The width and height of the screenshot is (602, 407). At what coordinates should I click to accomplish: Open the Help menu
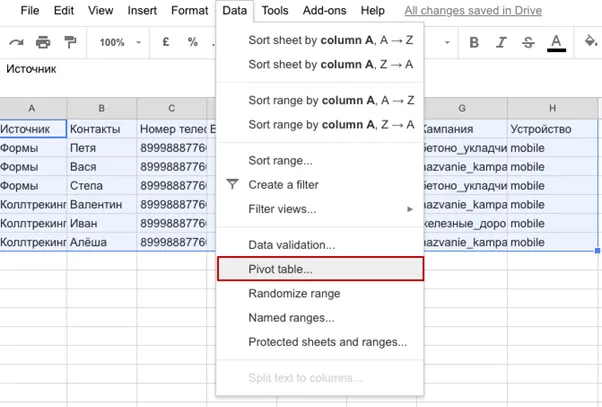coord(372,10)
